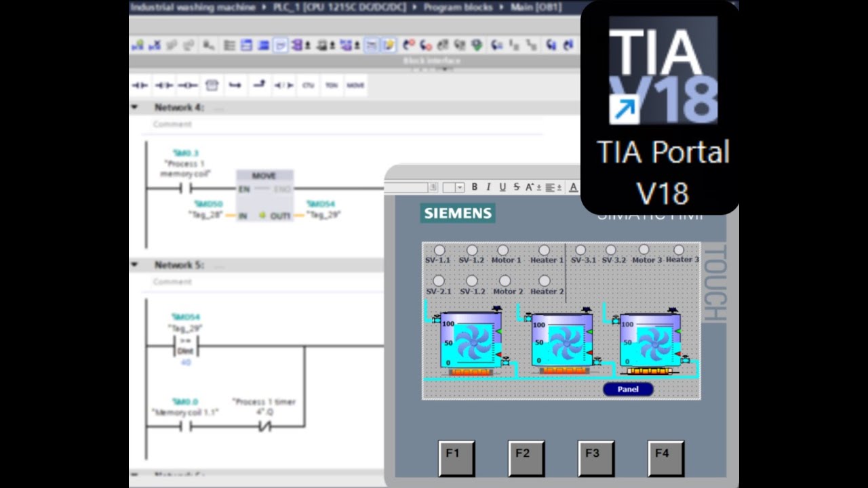Select the Process 1 timer 4 negated contact
The image size is (868, 488).
tap(264, 426)
